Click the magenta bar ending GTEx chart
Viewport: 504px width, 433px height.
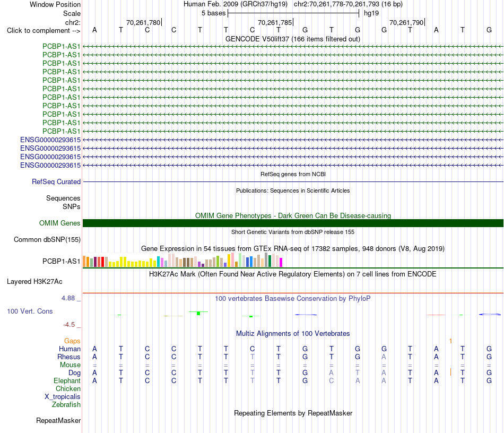point(281,263)
